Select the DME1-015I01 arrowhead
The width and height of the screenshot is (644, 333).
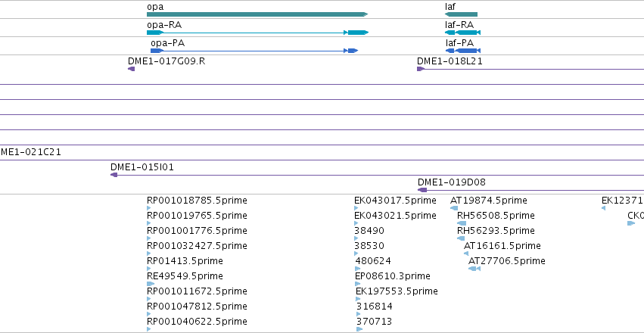coord(114,175)
